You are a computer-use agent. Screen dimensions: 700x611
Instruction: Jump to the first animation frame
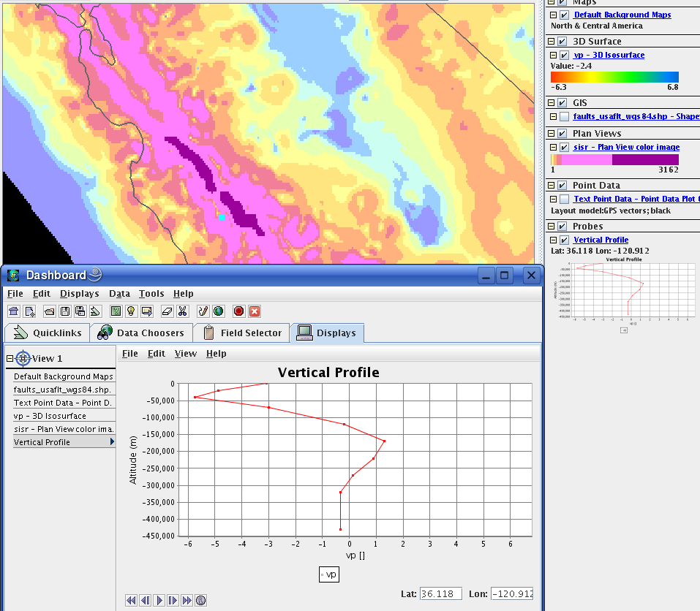(x=131, y=601)
